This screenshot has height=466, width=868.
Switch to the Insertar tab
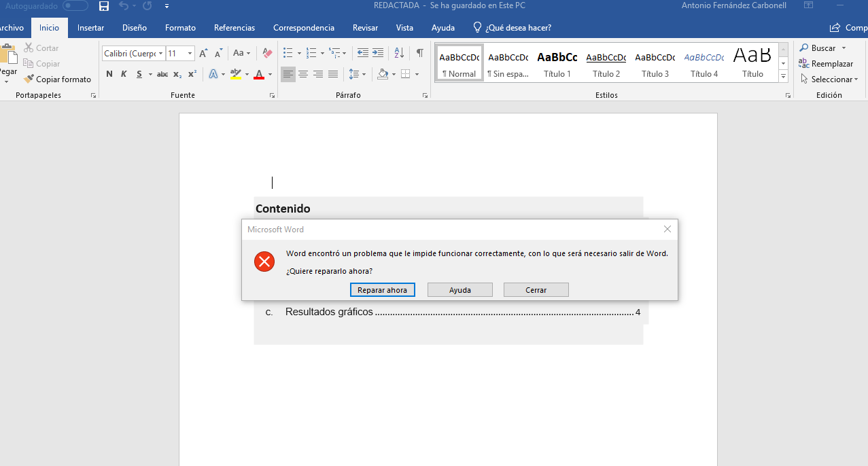click(90, 28)
